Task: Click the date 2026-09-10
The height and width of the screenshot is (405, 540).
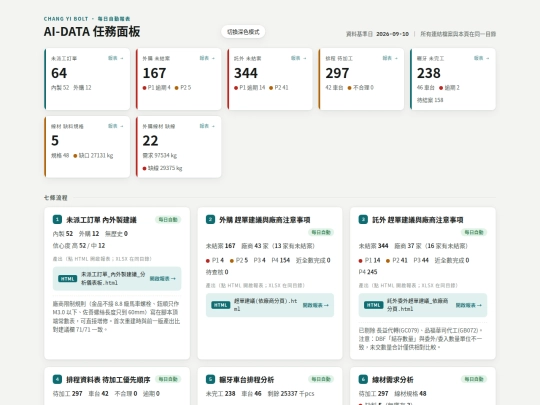Action: [x=393, y=34]
